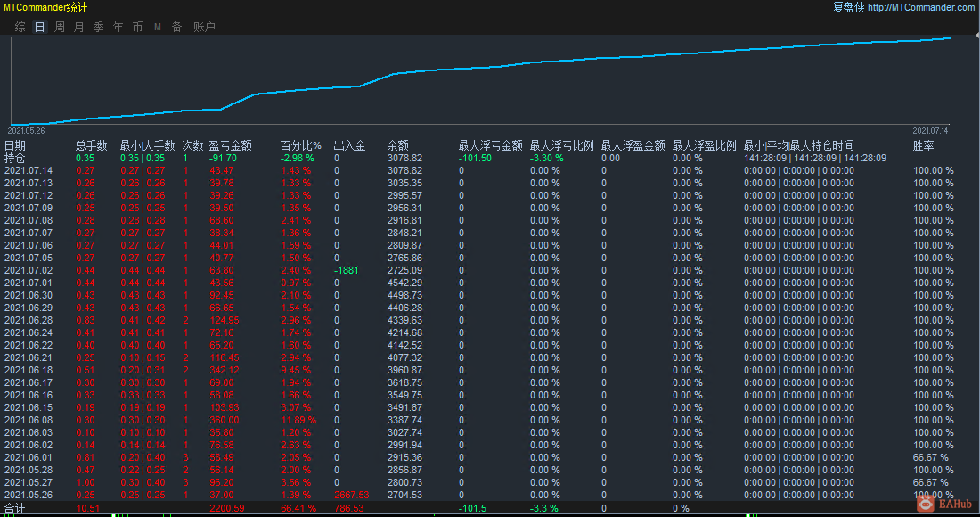Select the 2021.06.28 row date
The width and height of the screenshot is (980, 517).
click(x=29, y=321)
